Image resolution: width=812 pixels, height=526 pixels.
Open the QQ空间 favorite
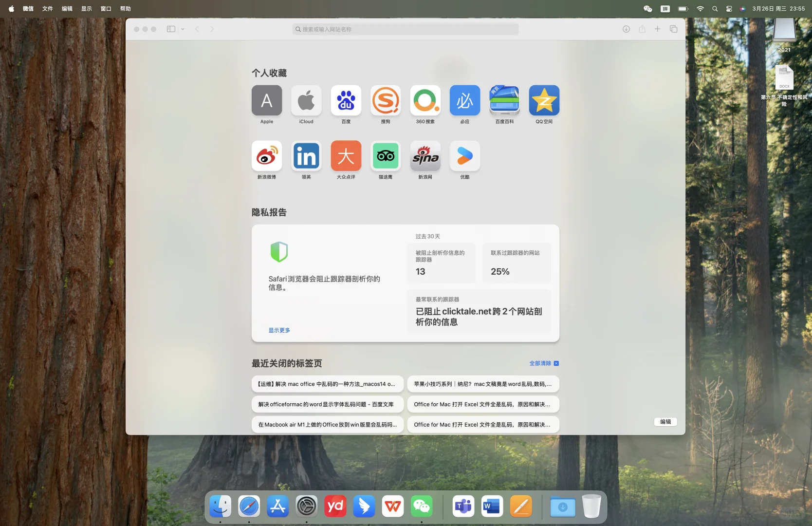pyautogui.click(x=544, y=101)
